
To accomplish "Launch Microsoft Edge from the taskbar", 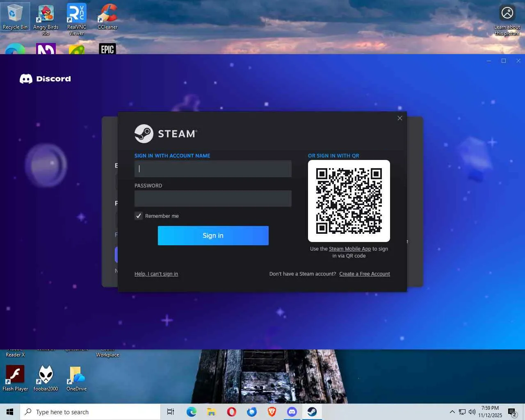I will (191, 412).
